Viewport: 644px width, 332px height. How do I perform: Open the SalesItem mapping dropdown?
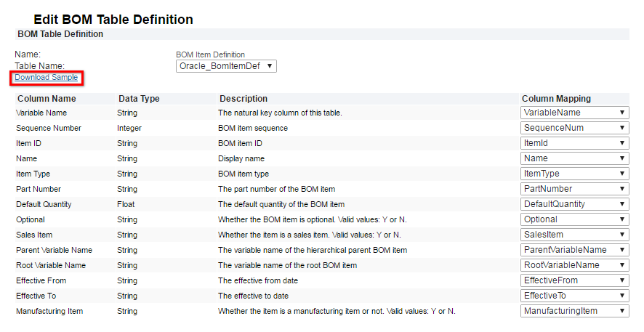coord(574,235)
